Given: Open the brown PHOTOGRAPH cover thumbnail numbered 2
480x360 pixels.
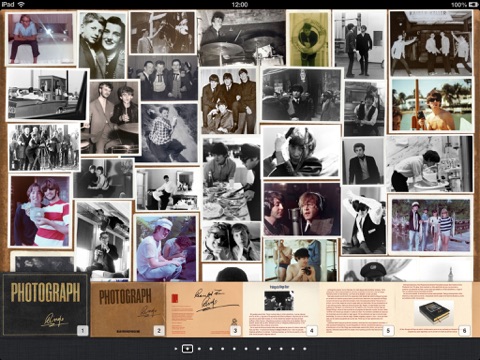Looking at the screenshot, I should point(128,309).
